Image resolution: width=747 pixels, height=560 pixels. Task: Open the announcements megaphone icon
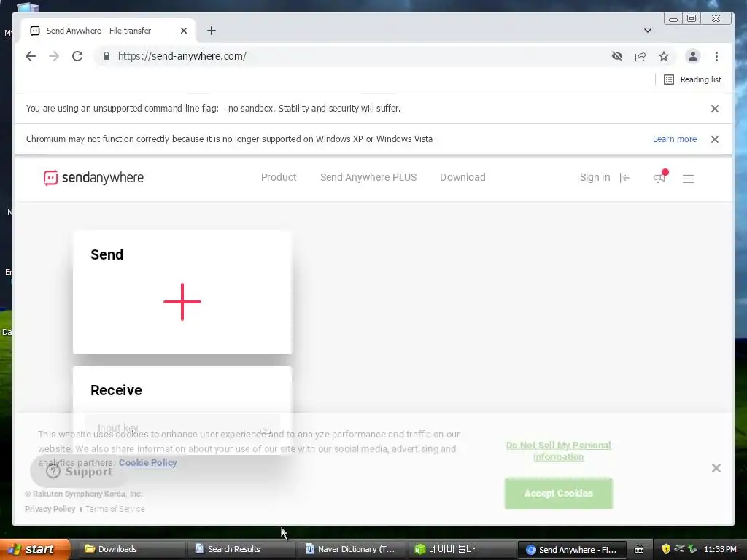tap(659, 178)
